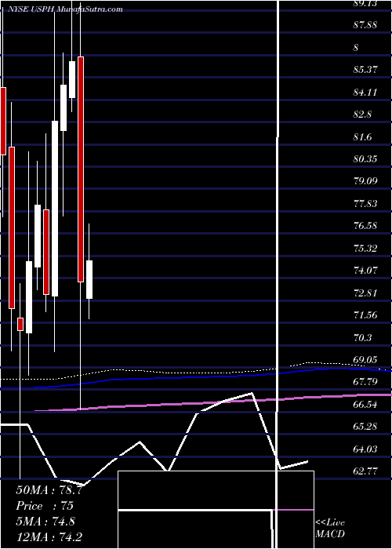Click the small red candlestick near 71.5
This screenshot has width=392, height=549.
(x=20, y=324)
